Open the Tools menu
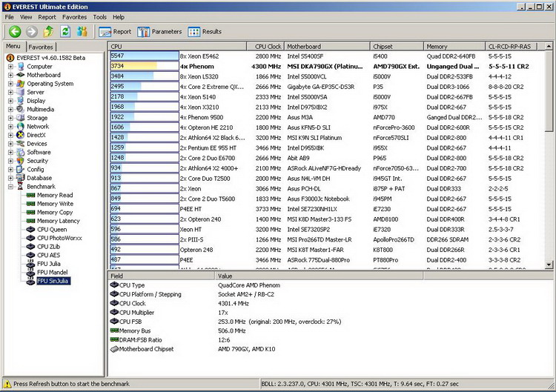The image size is (556, 392). 100,16
